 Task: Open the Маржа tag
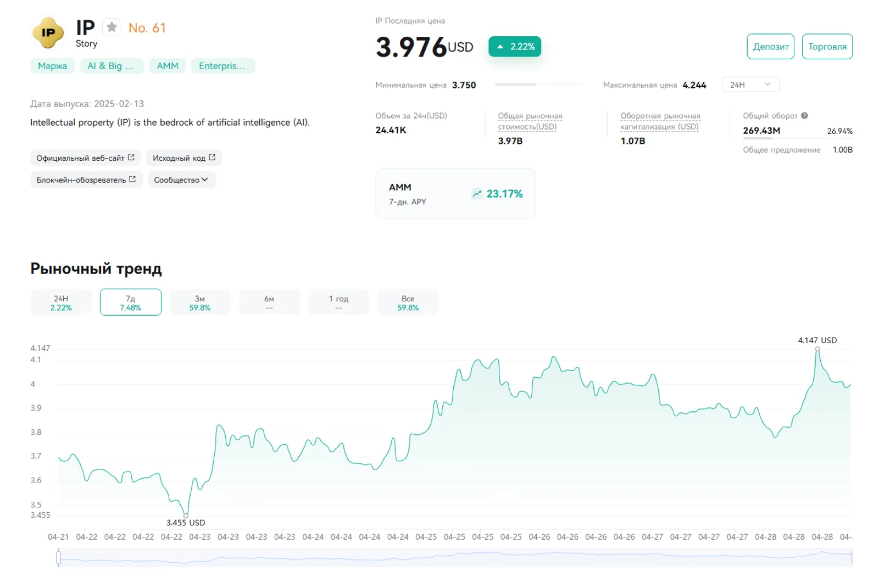(x=52, y=66)
